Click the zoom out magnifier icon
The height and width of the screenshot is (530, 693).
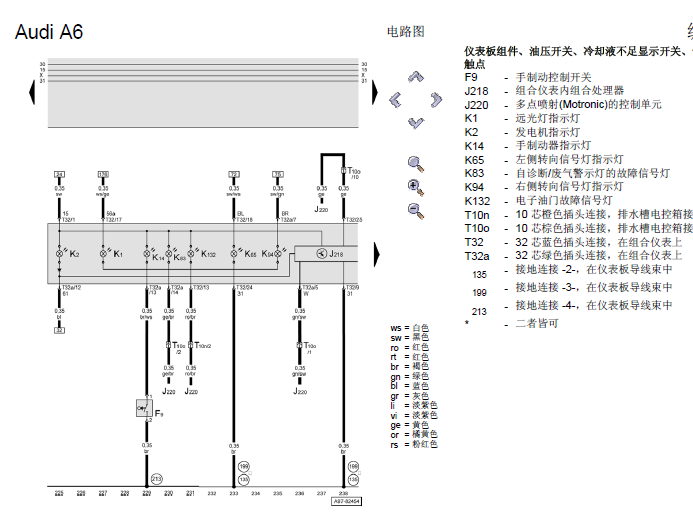click(416, 210)
